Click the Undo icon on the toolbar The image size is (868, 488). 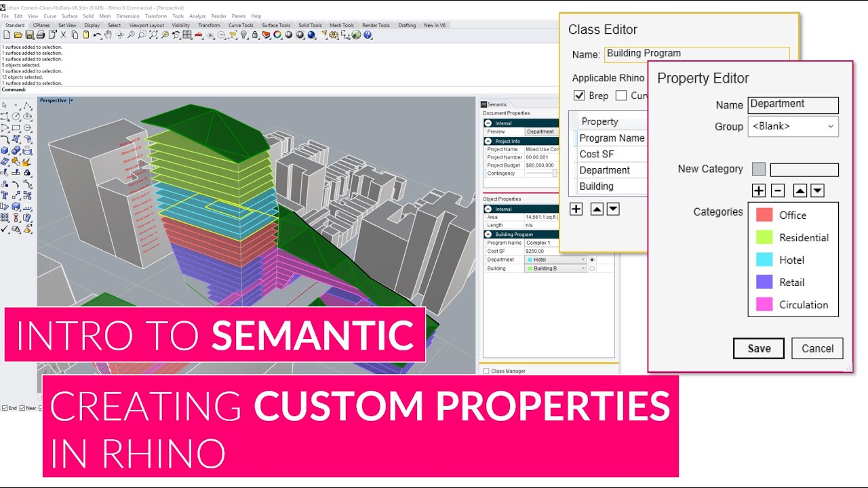tap(97, 35)
